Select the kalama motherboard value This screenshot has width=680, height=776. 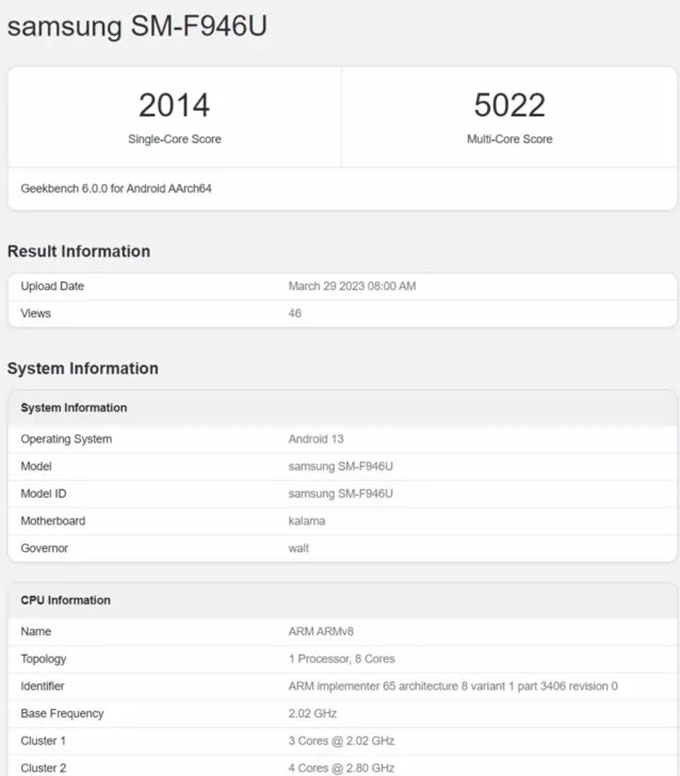306,521
